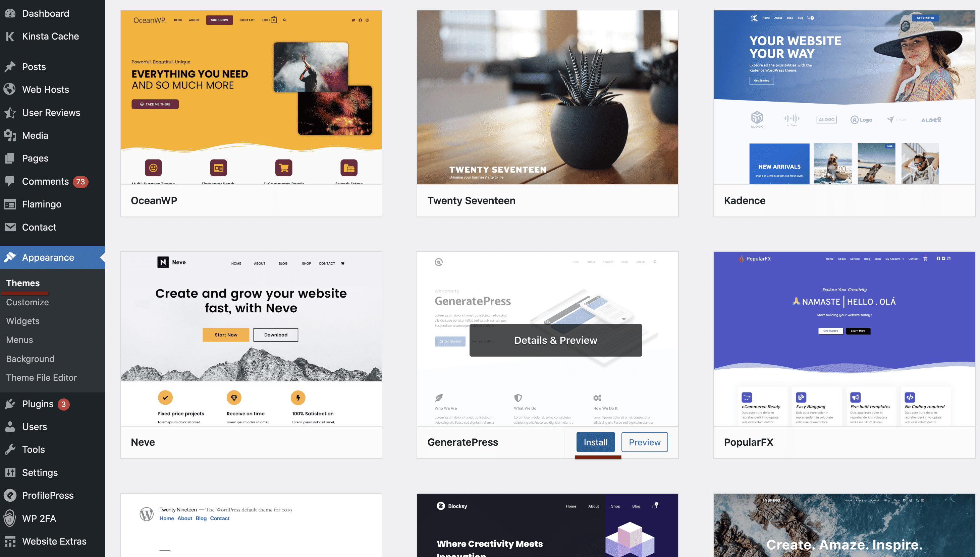Expand the Menus option
Viewport: 980px width, 557px height.
click(x=19, y=340)
